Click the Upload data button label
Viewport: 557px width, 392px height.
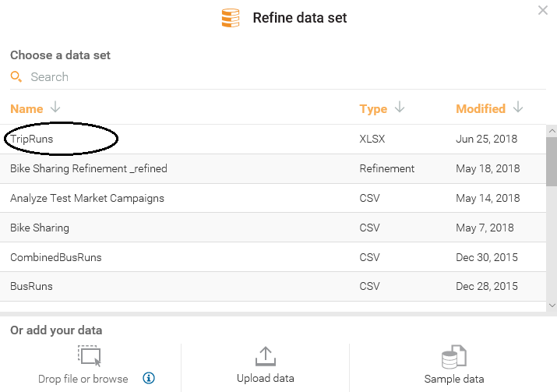265,379
